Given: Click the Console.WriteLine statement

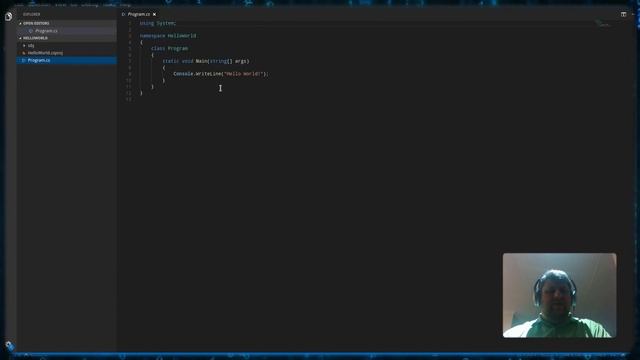Looking at the screenshot, I should pos(221,74).
